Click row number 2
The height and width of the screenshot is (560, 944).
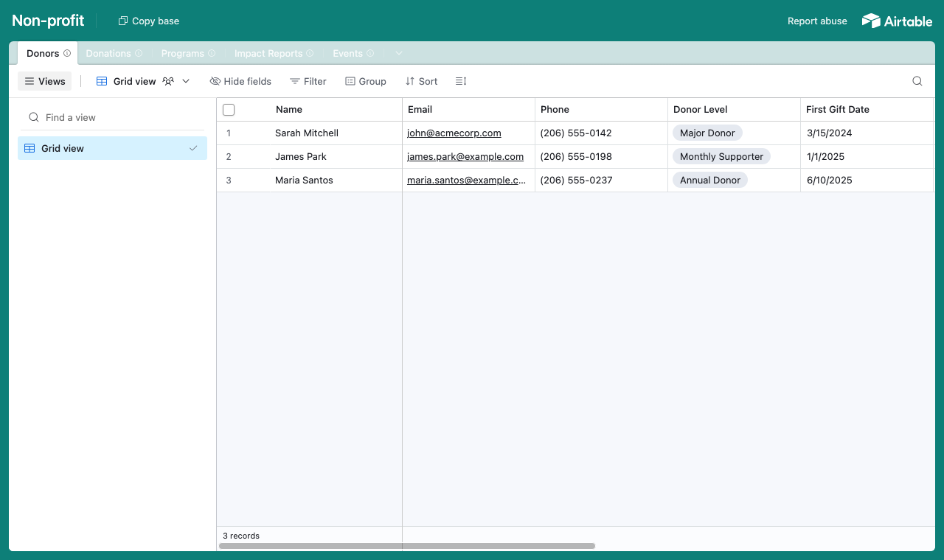[x=229, y=157]
